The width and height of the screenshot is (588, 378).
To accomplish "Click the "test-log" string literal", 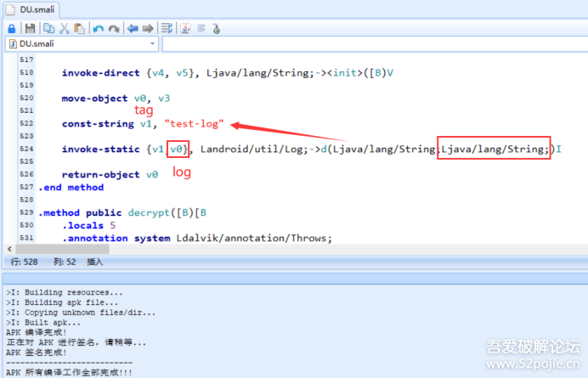I will point(194,124).
